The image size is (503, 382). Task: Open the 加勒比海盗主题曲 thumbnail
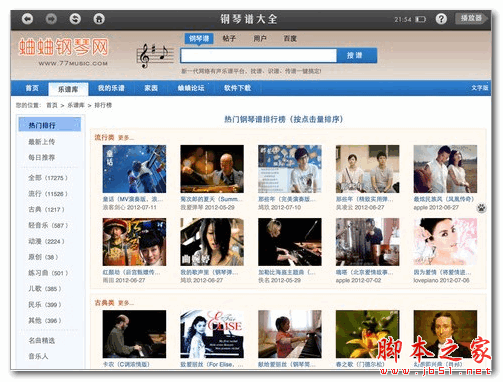tap(290, 242)
